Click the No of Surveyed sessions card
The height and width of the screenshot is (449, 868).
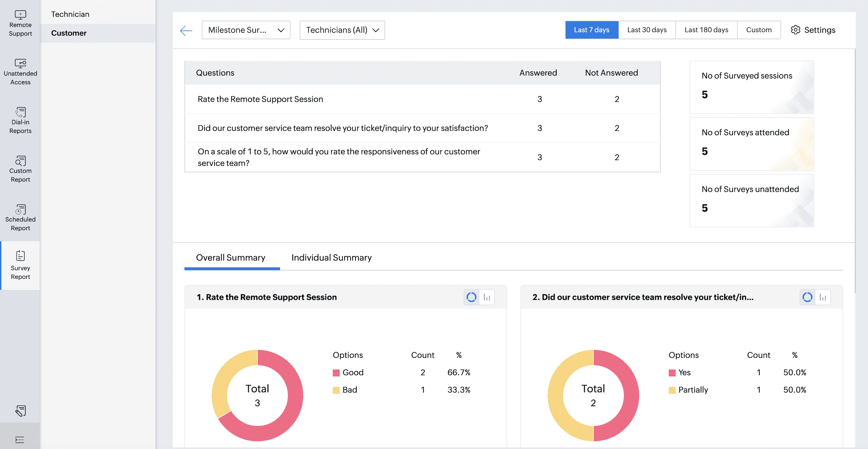751,87
